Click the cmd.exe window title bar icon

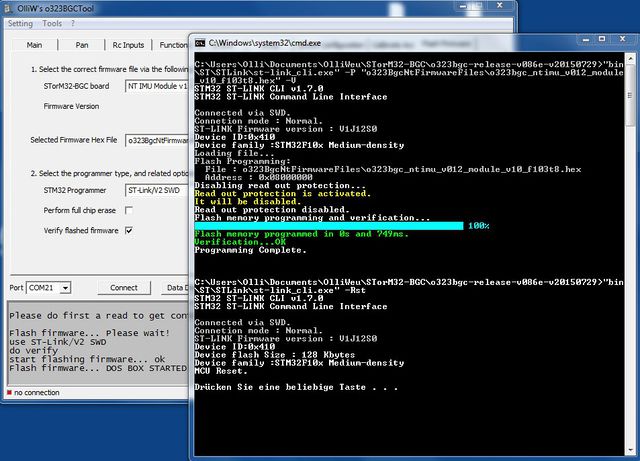click(201, 44)
